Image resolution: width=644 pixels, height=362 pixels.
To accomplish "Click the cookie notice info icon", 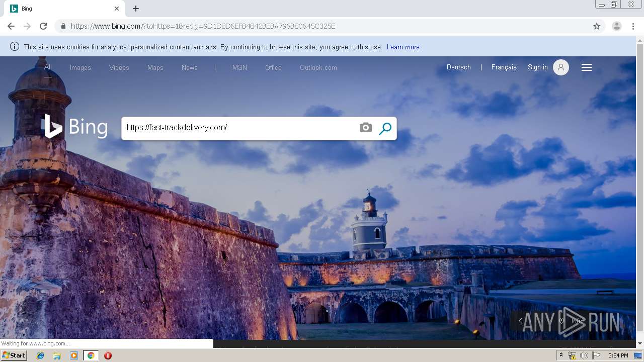I will pos(15,47).
